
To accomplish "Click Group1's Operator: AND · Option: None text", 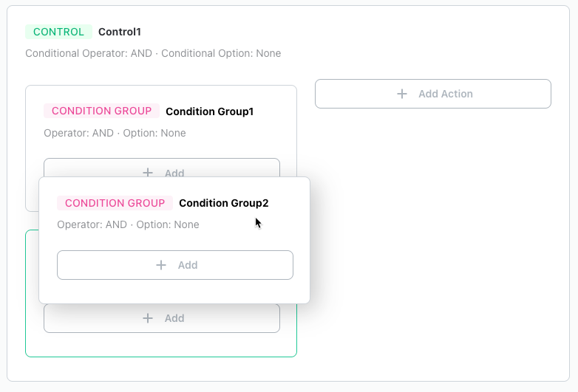I will click(x=115, y=133).
